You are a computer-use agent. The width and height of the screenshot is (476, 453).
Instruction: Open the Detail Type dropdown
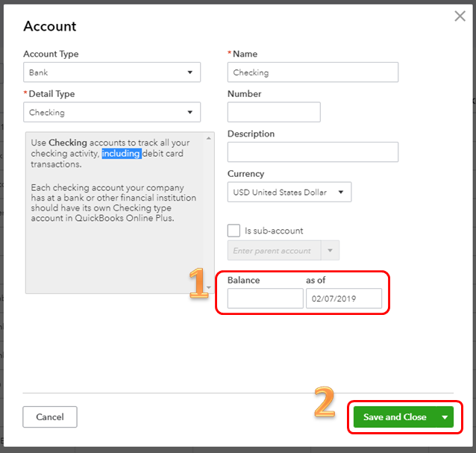click(x=112, y=113)
